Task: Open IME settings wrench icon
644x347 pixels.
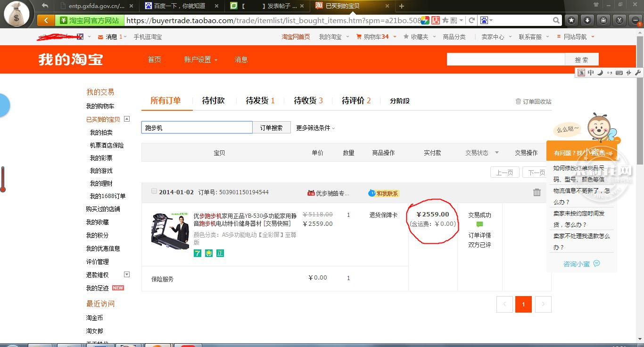Action: (638, 73)
